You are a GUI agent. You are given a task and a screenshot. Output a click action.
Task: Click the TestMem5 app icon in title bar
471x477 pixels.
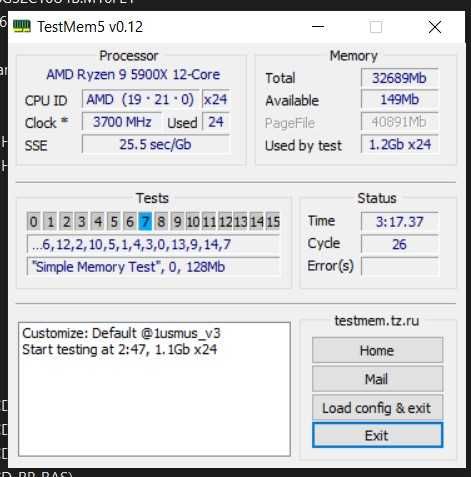[x=22, y=26]
